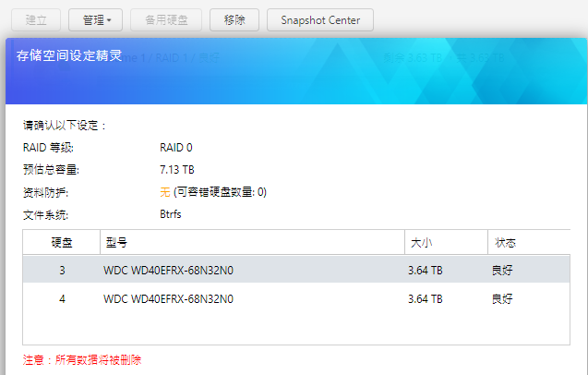
Task: Click the 7.13 TB estimated capacity value
Action: click(176, 170)
